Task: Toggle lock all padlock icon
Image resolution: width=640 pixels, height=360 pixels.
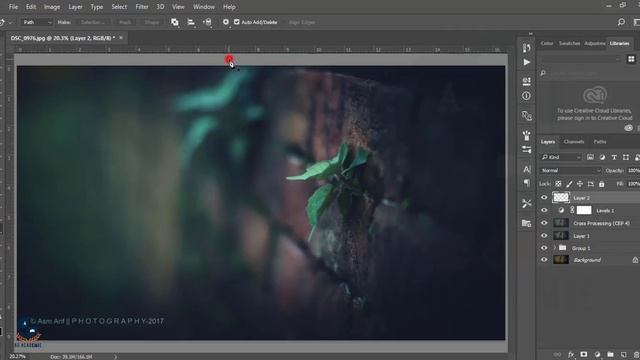Action: [601, 184]
